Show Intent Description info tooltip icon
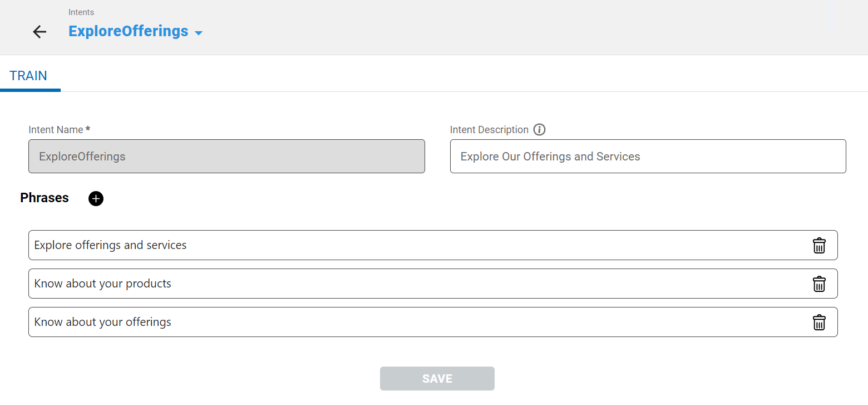 539,130
